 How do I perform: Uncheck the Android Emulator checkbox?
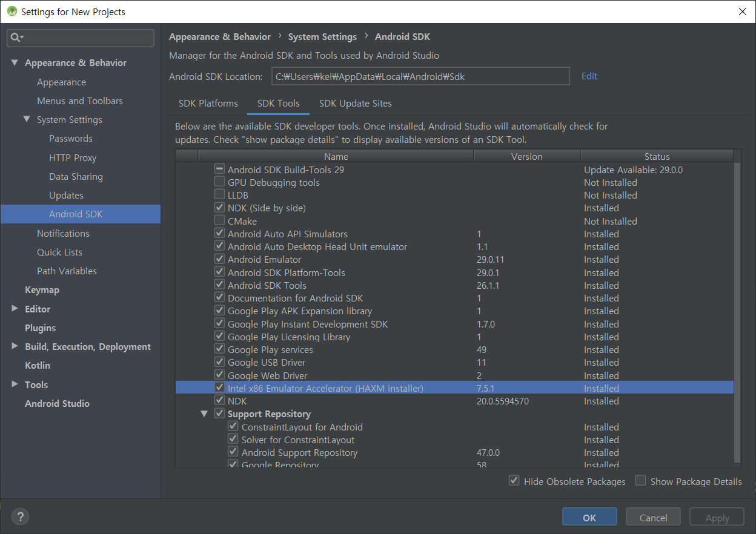[220, 259]
